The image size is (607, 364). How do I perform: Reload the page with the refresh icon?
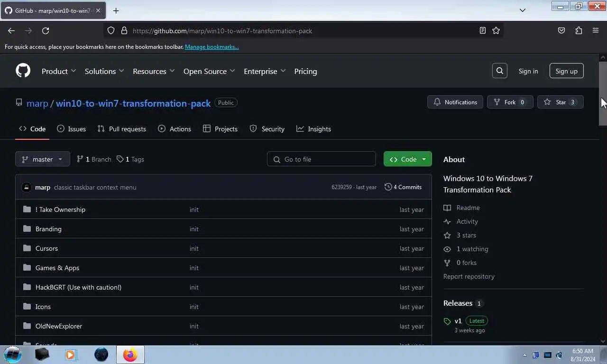(46, 30)
